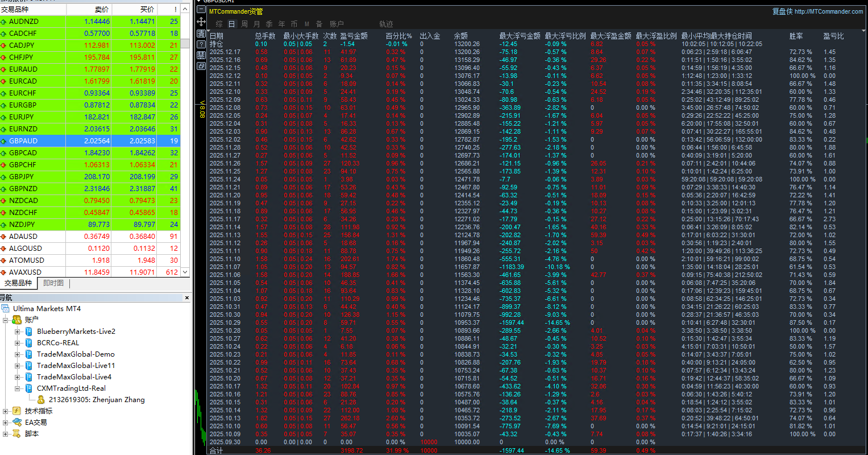The image size is (868, 455).
Task: Switch to the 交易品种 symbols tab
Action: click(x=18, y=283)
